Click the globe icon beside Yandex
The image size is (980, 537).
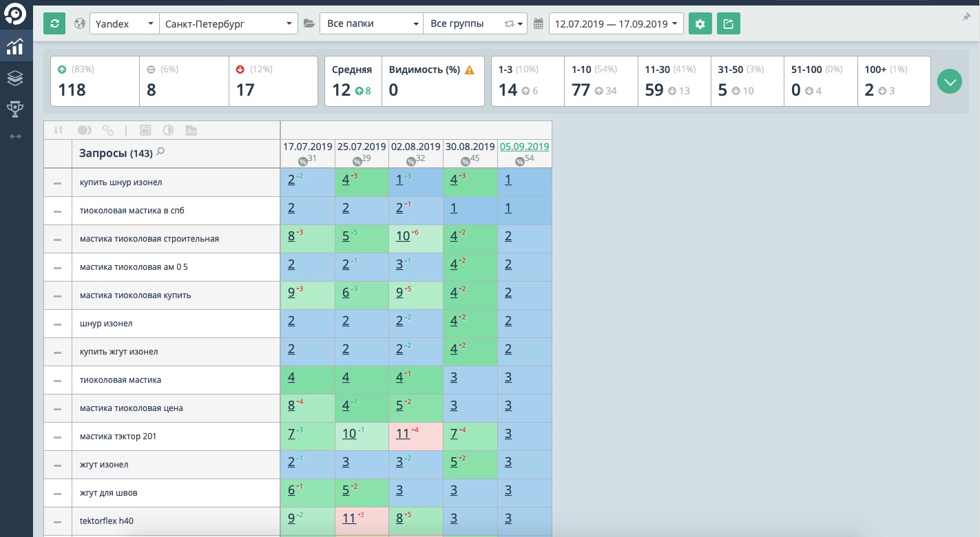(x=80, y=23)
